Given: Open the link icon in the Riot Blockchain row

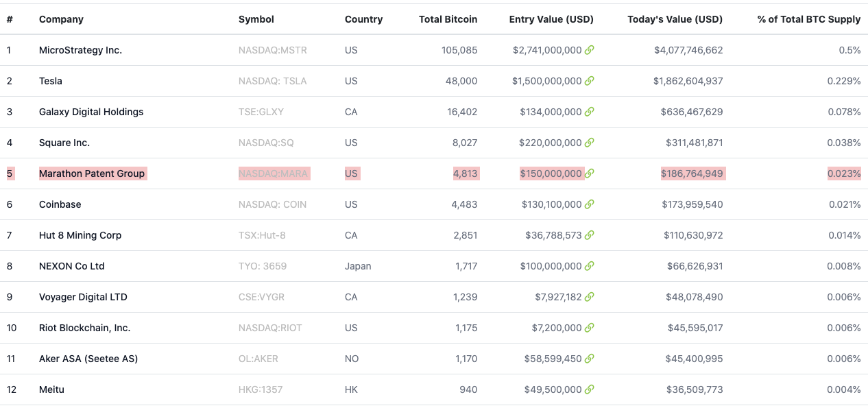Looking at the screenshot, I should [589, 328].
